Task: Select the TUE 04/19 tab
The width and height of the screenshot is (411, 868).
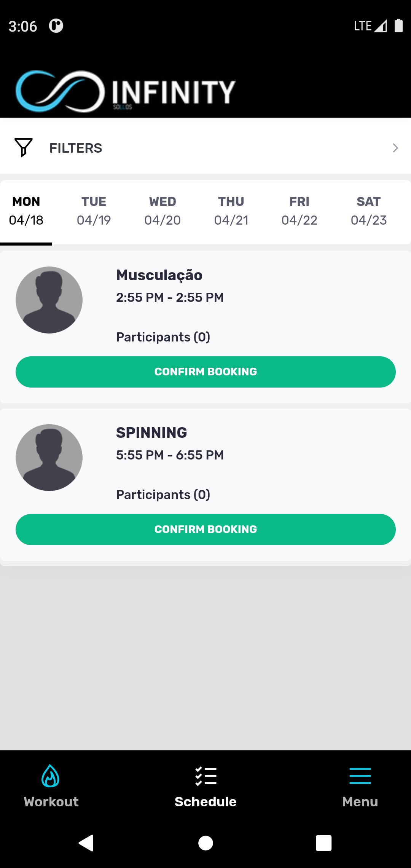Action: (94, 211)
